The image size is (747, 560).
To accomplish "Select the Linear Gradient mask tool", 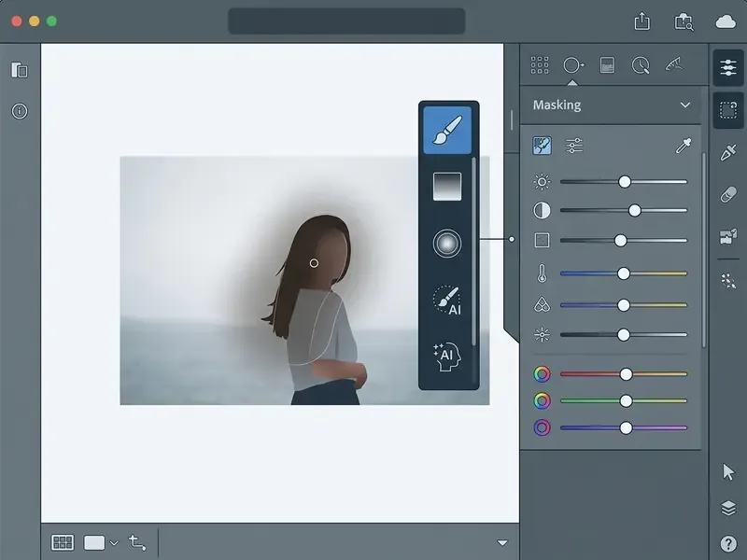I will coord(447,186).
